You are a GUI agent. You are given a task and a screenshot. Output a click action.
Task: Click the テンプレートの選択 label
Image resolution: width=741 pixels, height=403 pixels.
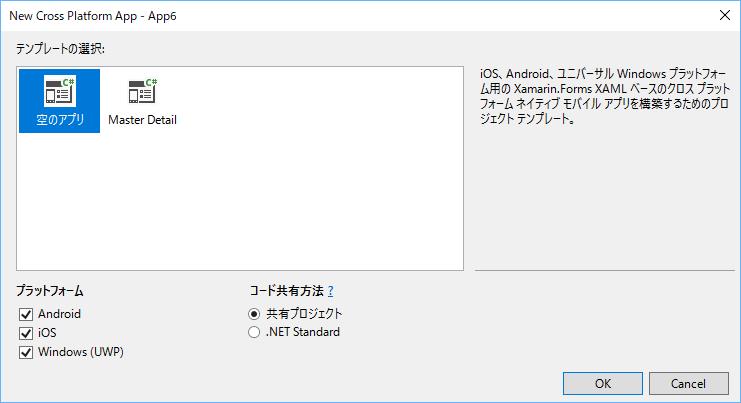pyautogui.click(x=60, y=48)
